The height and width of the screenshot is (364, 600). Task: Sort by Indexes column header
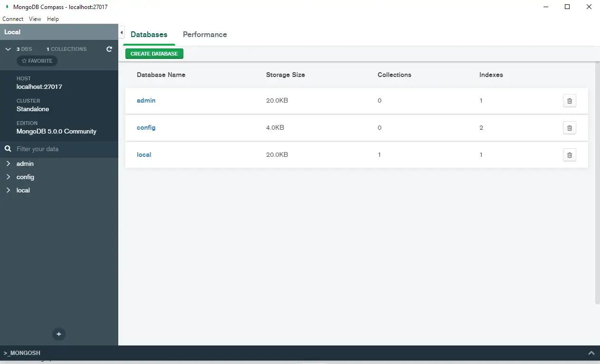491,75
